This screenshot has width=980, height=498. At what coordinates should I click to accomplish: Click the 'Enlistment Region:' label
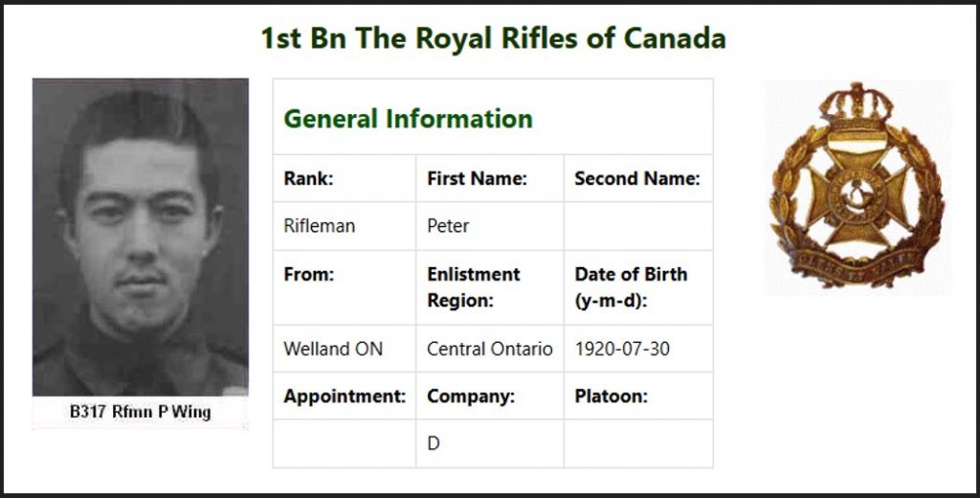[x=474, y=286]
